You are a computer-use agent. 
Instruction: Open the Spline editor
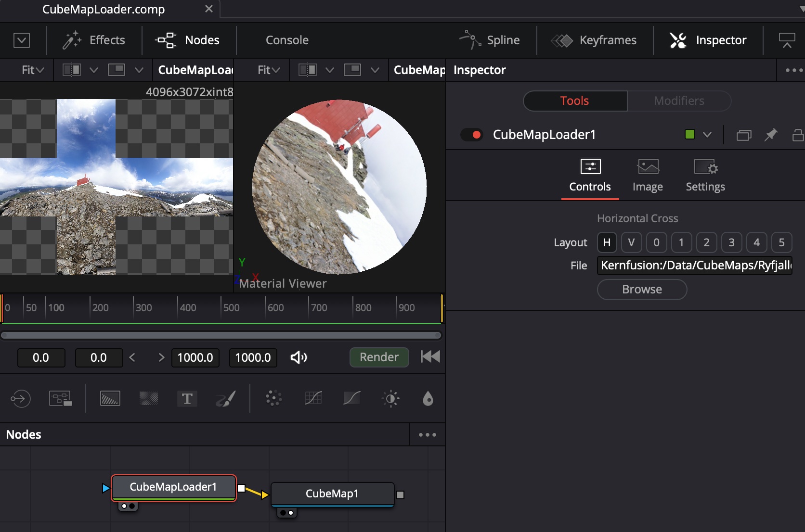(x=489, y=40)
